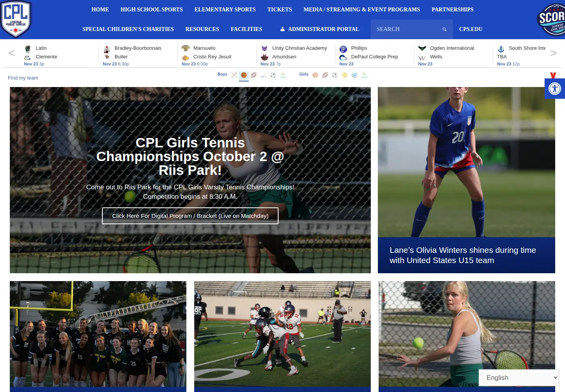565x392 pixels.
Task: Open the TICKETS menu item
Action: click(x=279, y=9)
